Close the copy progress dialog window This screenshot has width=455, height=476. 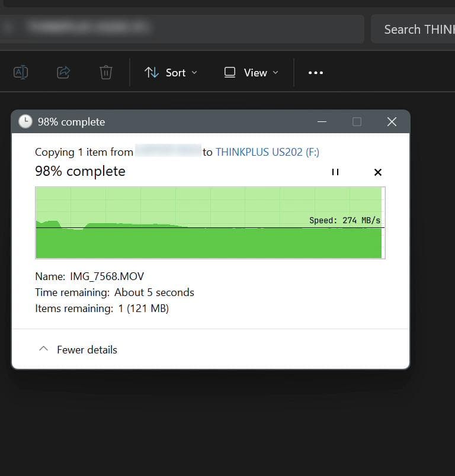click(392, 122)
